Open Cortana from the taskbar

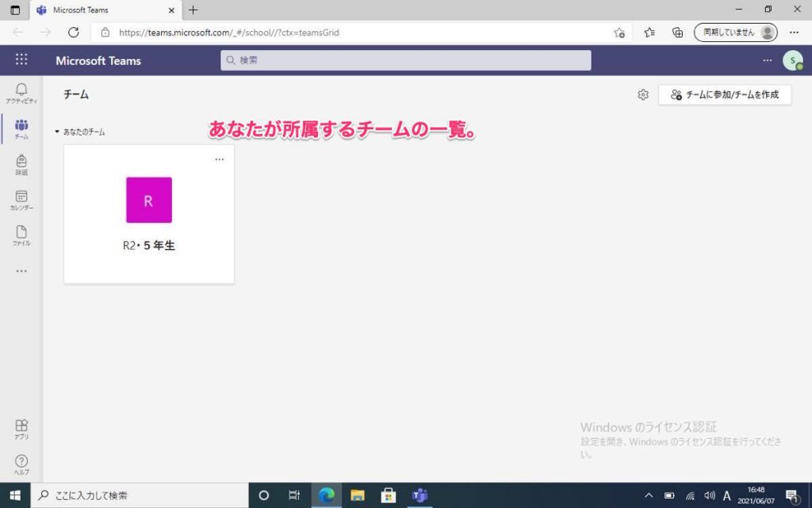(263, 495)
